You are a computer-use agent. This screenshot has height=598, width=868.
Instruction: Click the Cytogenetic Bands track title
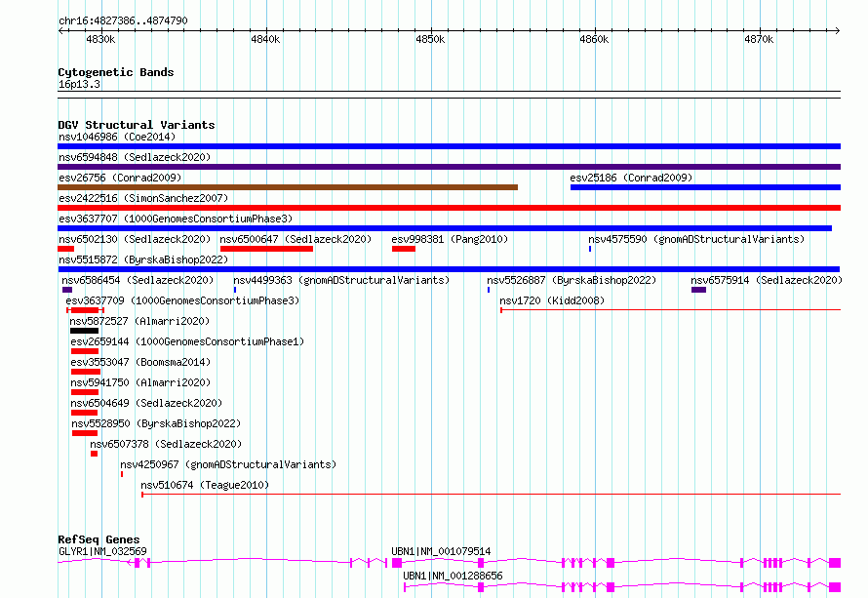[116, 72]
